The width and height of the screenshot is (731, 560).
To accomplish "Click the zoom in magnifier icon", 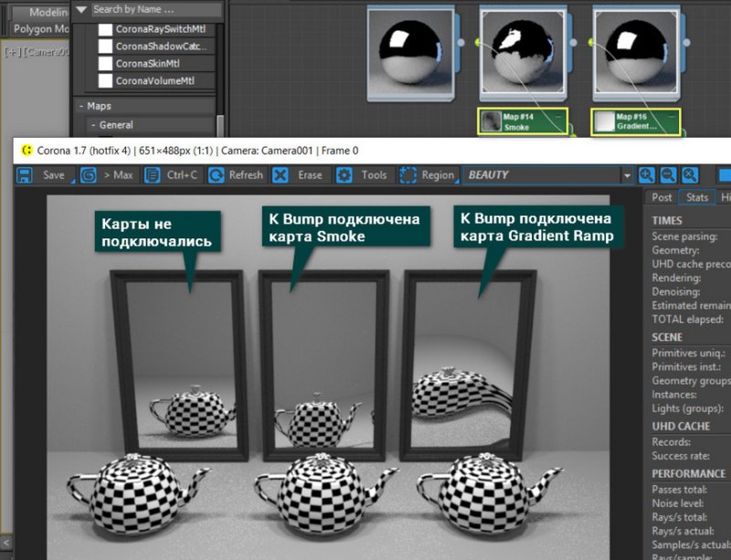I will [647, 174].
